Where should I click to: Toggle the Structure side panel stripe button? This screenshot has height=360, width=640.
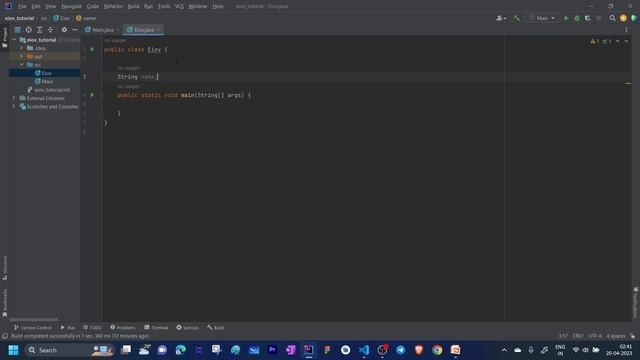click(4, 268)
